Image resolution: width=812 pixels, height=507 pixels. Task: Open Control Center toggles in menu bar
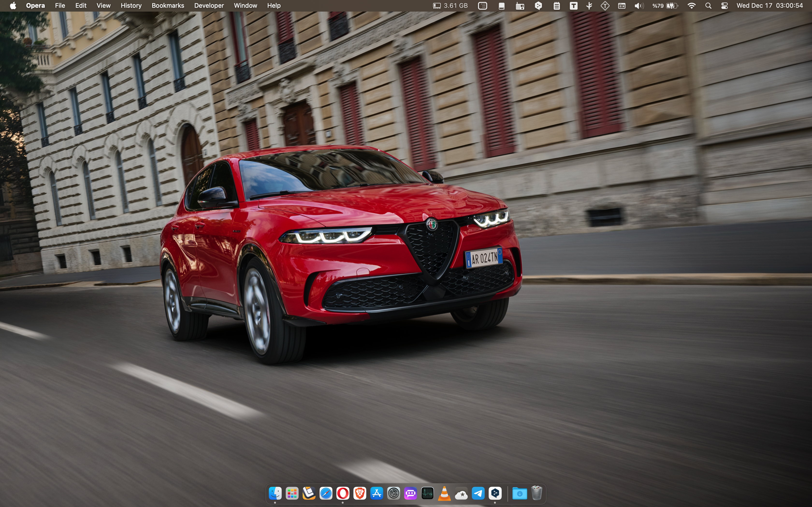point(725,6)
